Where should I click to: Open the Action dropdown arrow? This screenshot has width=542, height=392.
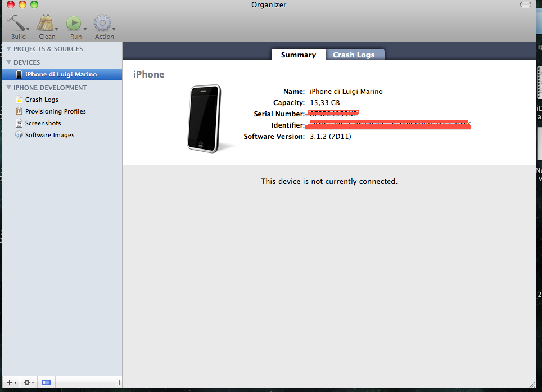tap(114, 29)
